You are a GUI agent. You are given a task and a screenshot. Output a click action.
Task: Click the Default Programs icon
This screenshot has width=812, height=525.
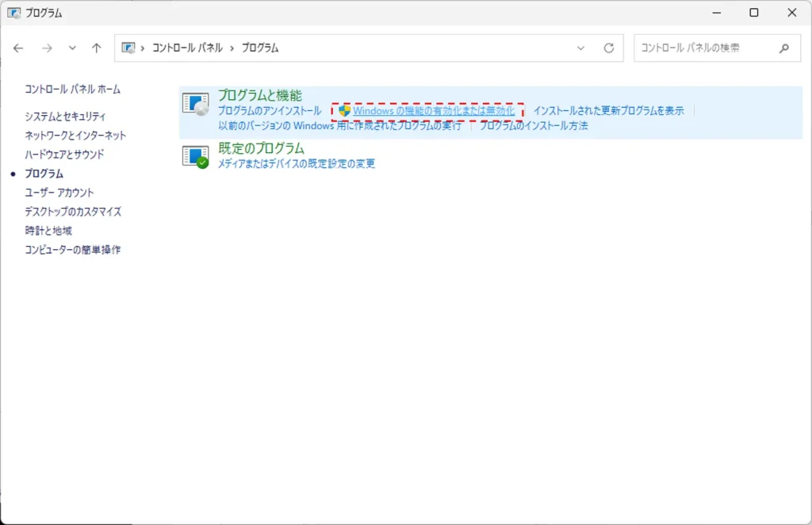(195, 156)
